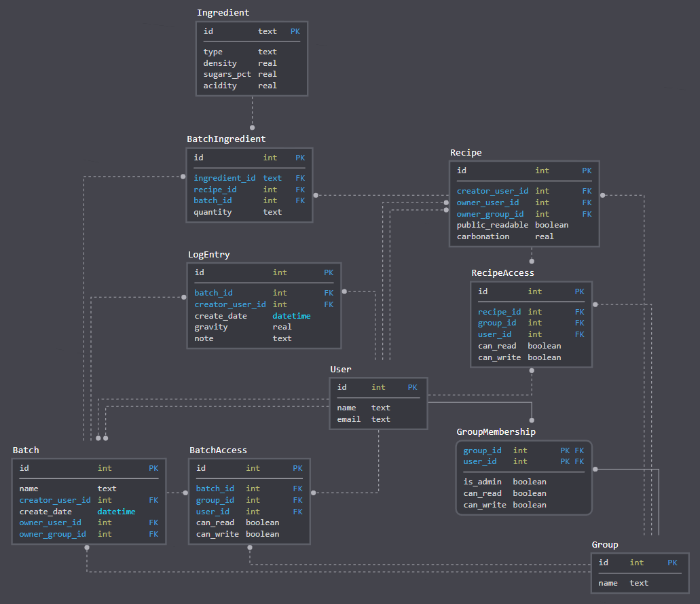Toggle the can_write field in RecipeAccess
Image resolution: width=700 pixels, height=604 pixels.
(x=499, y=357)
